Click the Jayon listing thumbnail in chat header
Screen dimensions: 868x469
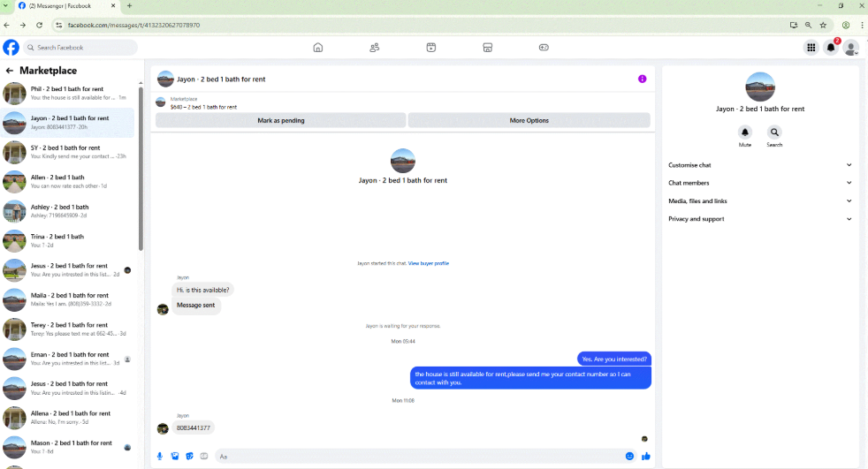coord(165,79)
